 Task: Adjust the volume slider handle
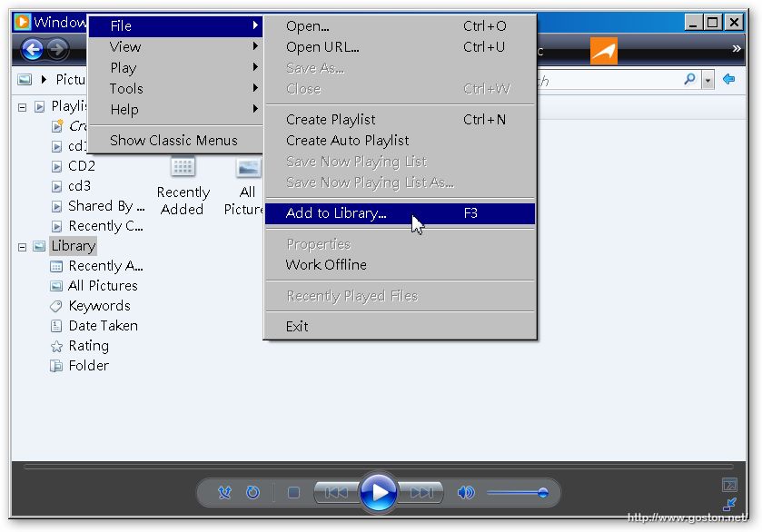[x=543, y=493]
